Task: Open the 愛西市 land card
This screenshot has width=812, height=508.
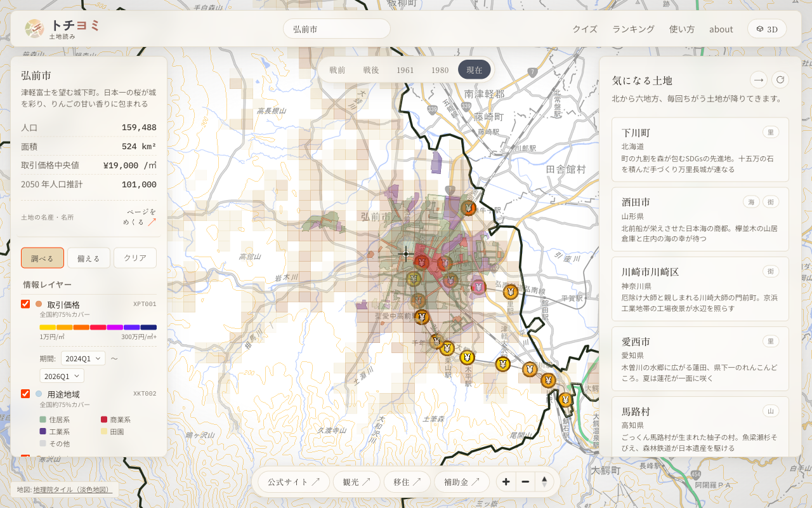Action: (700, 359)
